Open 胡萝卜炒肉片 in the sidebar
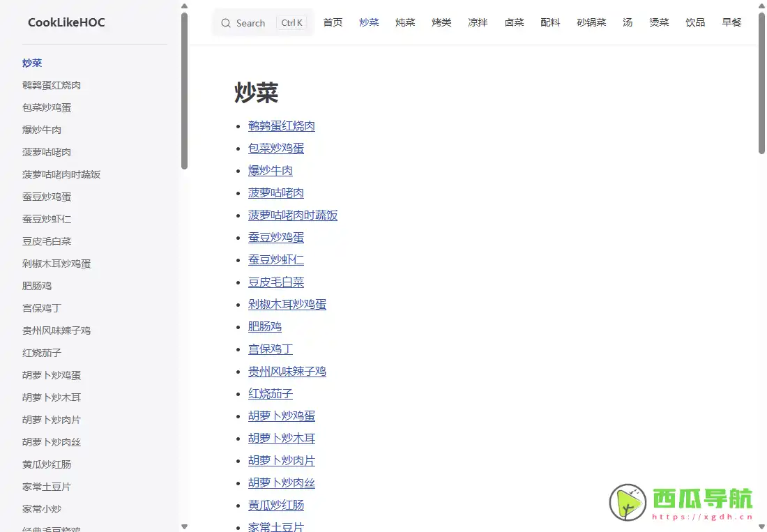The image size is (767, 532). 52,420
